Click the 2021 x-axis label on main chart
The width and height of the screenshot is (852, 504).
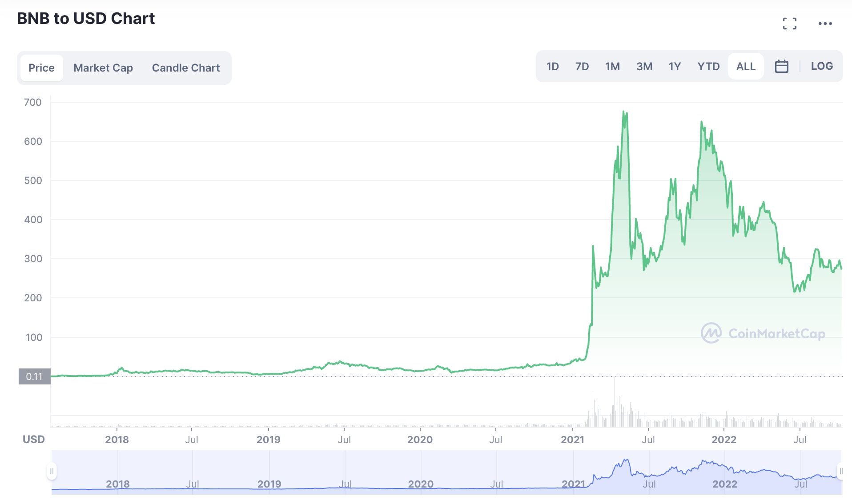click(x=572, y=440)
